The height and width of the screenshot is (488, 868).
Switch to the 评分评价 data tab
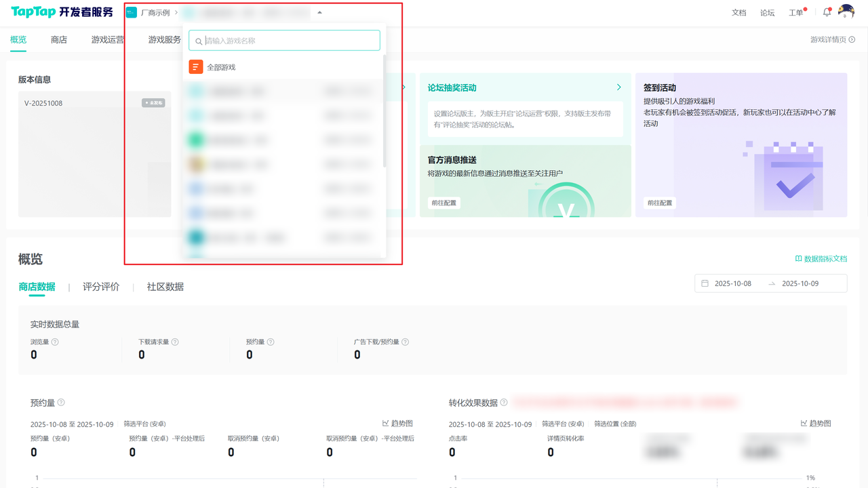[101, 287]
